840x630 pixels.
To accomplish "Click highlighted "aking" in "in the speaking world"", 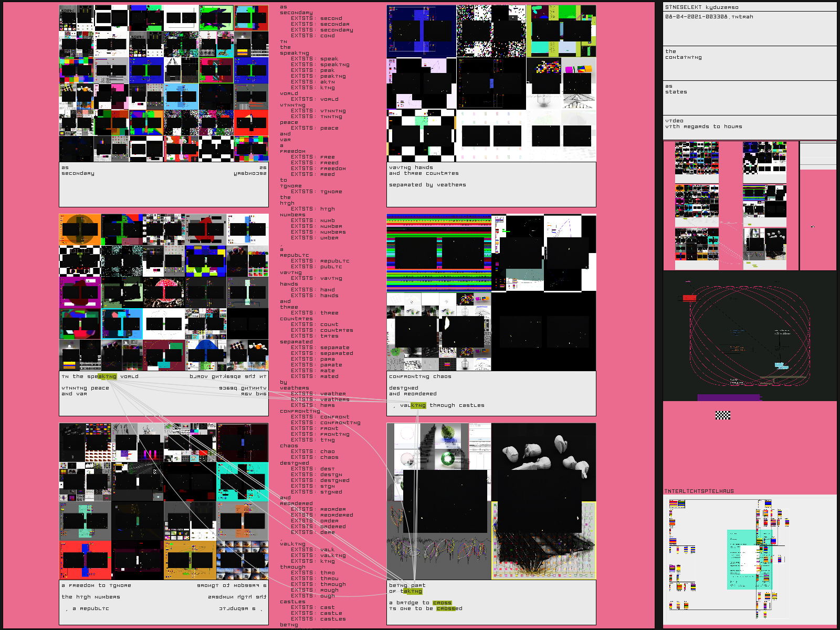I will 107,376.
